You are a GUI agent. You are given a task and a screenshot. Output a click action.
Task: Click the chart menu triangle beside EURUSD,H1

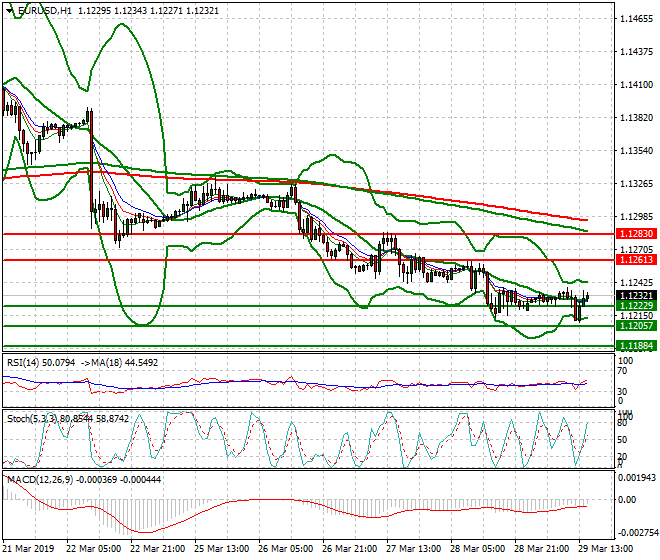pyautogui.click(x=10, y=11)
